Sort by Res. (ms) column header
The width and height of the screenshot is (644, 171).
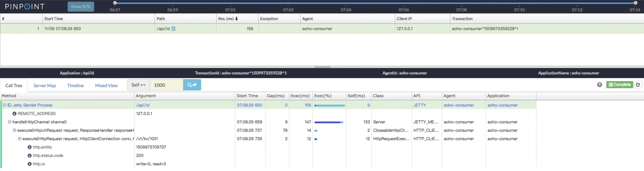tap(237, 19)
